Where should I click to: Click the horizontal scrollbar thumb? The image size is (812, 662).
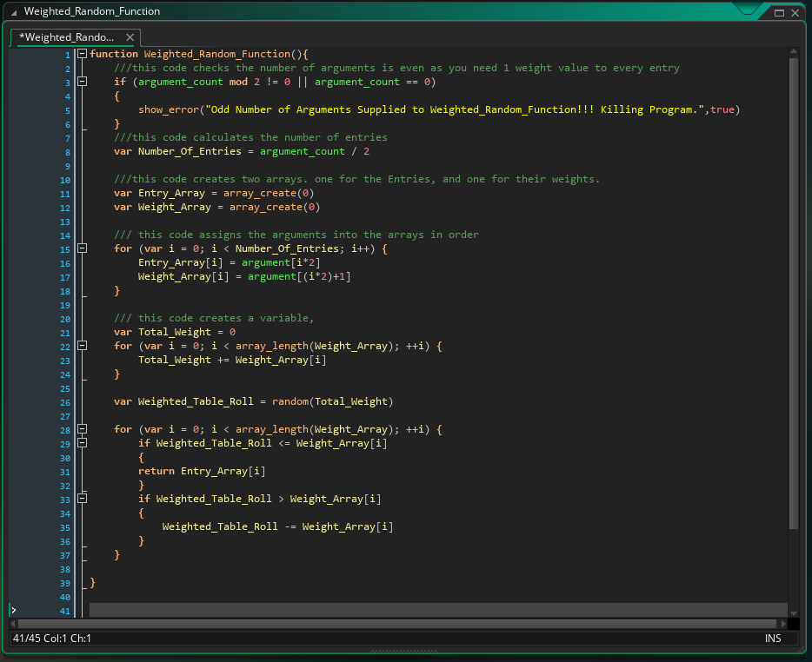click(x=396, y=624)
